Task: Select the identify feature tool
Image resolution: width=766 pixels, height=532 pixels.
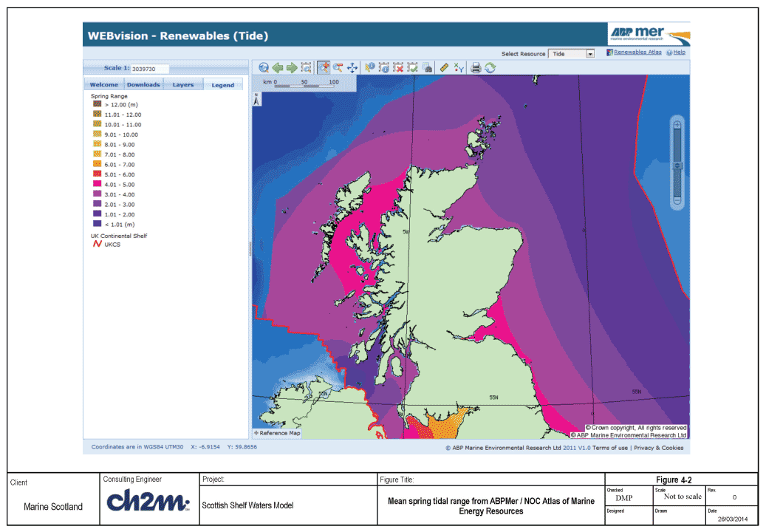Action: pyautogui.click(x=370, y=68)
